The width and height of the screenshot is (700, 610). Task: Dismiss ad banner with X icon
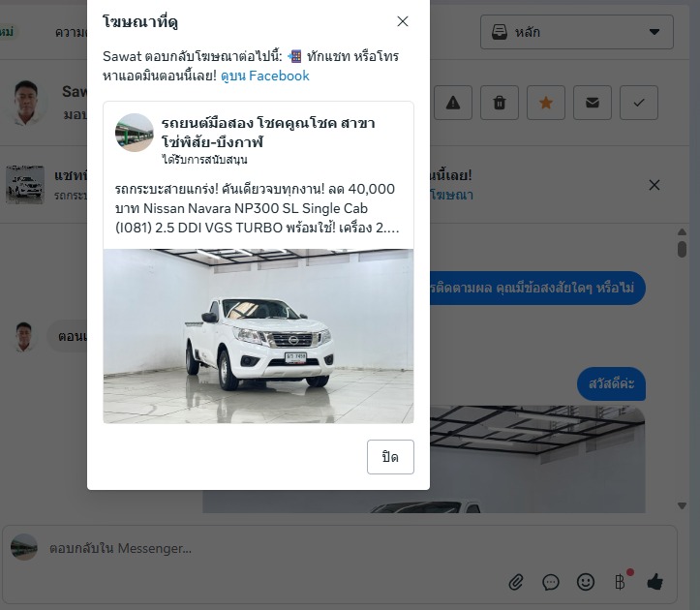coord(654,185)
